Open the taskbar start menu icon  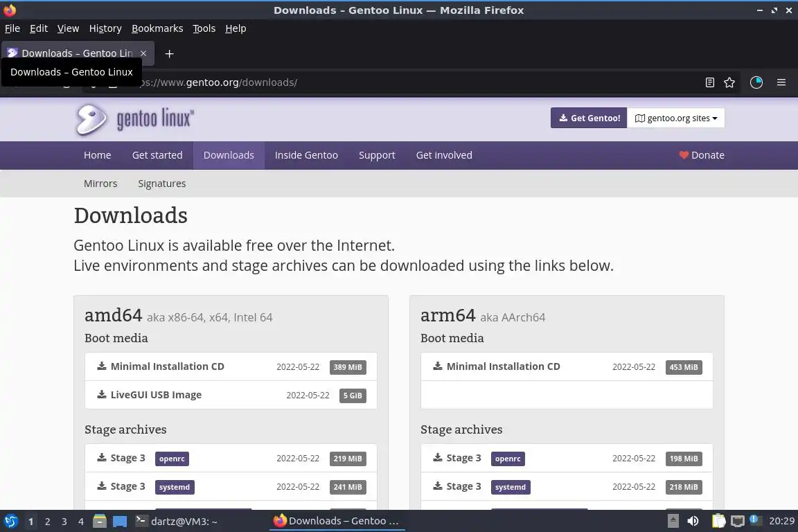(10, 522)
